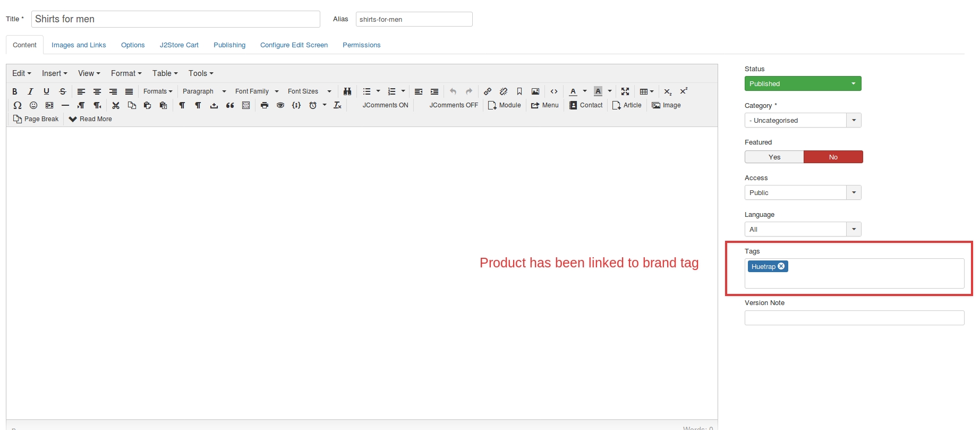Click the Version Note input field
The width and height of the screenshot is (980, 430).
coord(854,318)
